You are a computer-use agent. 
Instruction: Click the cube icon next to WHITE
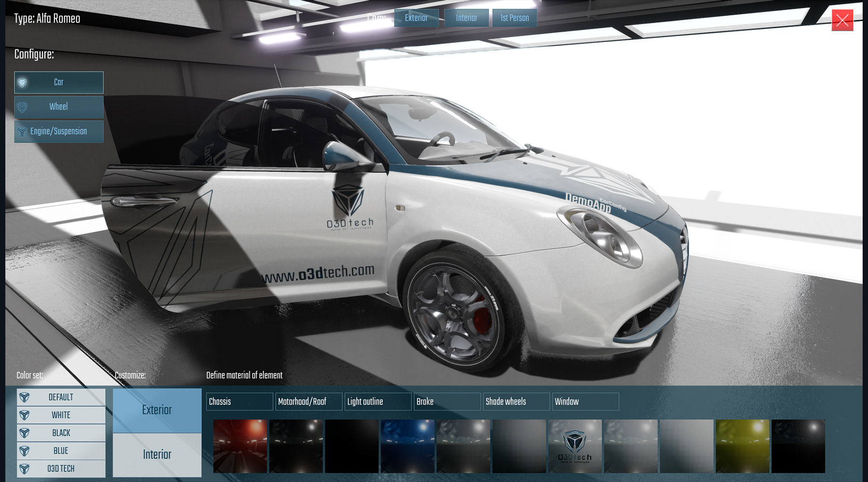click(25, 415)
